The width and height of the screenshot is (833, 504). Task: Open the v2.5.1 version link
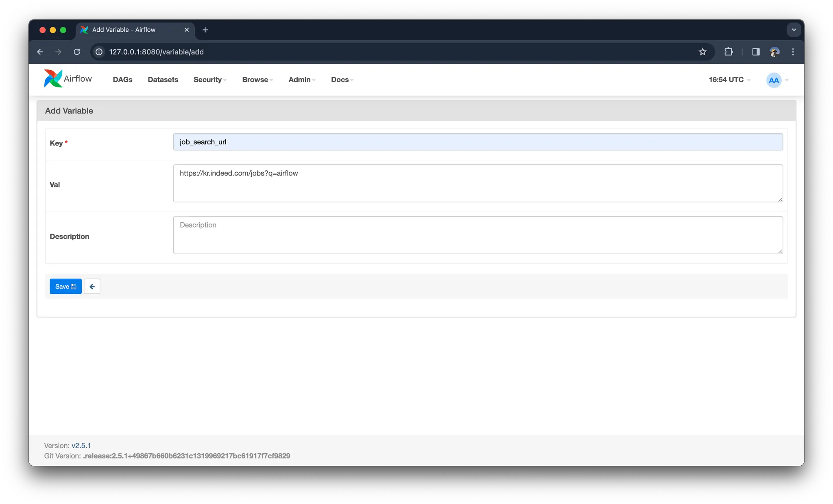[81, 445]
